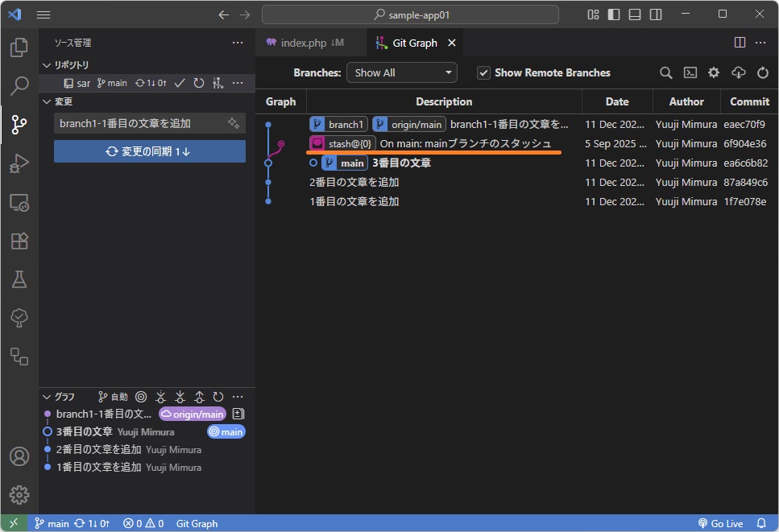Go forward with the right arrow
The image size is (779, 532).
point(245,14)
